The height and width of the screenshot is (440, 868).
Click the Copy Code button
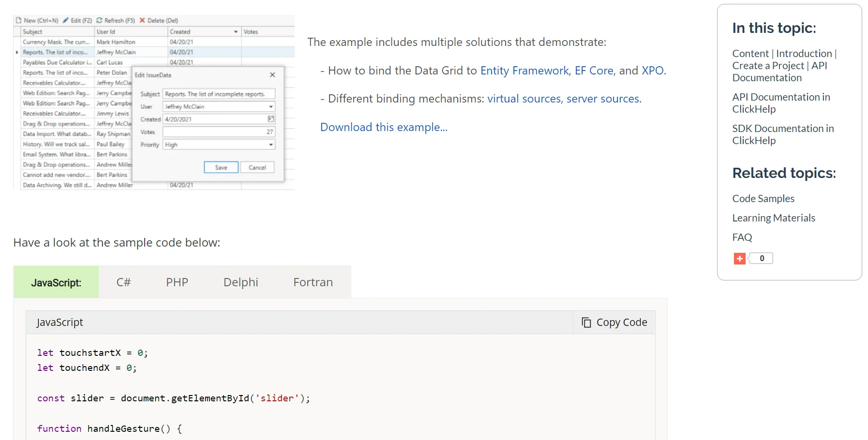coord(614,323)
